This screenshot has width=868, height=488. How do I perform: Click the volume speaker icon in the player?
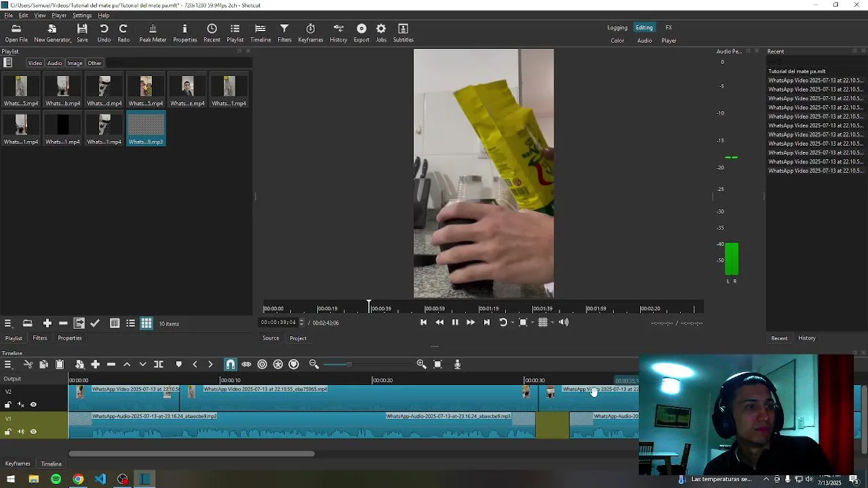click(564, 323)
